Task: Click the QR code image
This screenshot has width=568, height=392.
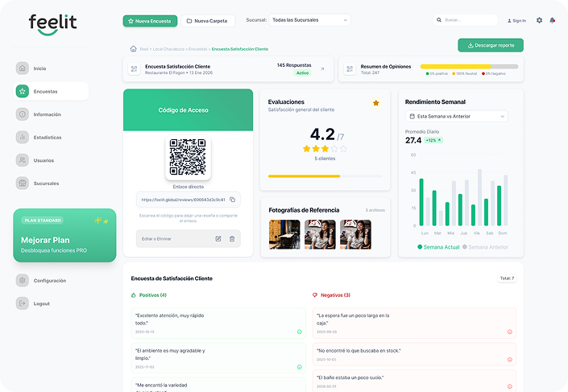Action: (x=188, y=157)
